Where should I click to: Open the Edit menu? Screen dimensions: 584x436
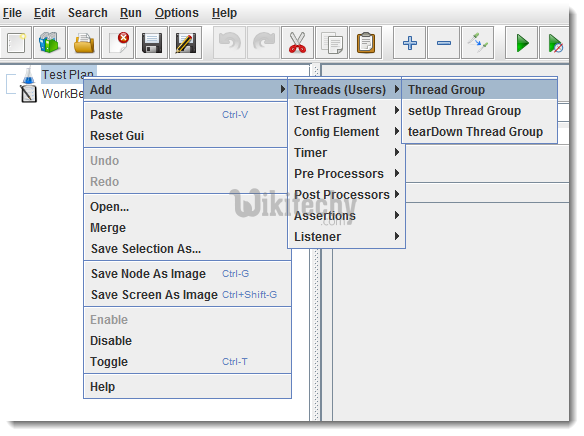coord(44,13)
